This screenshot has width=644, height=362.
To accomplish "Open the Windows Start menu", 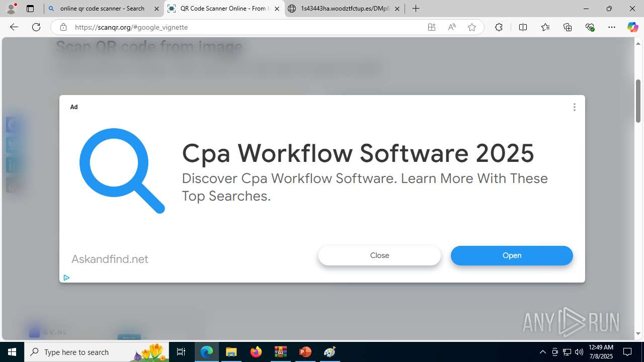I will (12, 352).
